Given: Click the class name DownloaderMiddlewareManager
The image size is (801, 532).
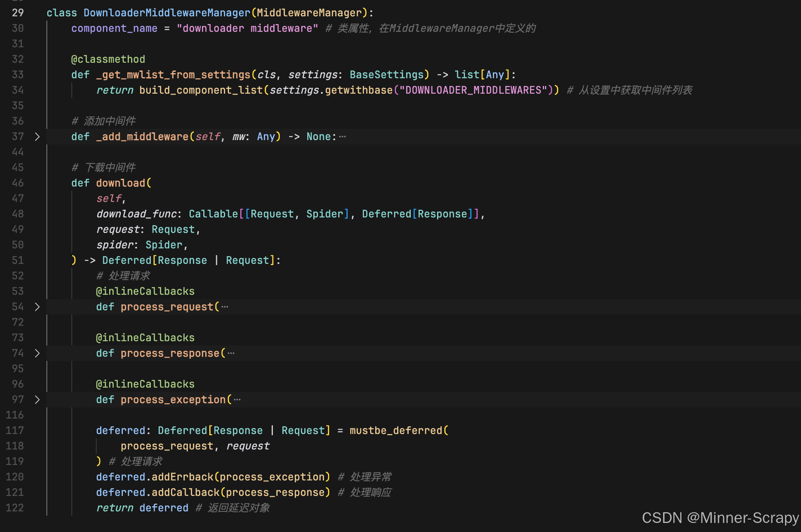Looking at the screenshot, I should tap(167, 13).
